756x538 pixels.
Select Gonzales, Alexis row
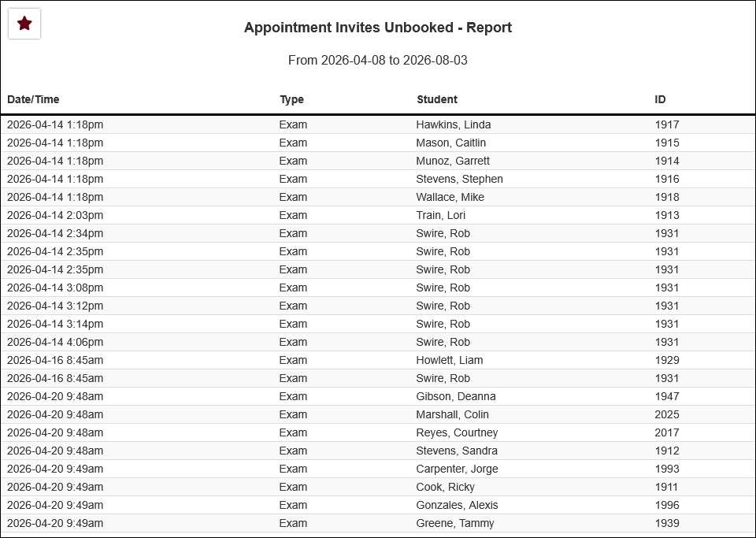[x=378, y=505]
